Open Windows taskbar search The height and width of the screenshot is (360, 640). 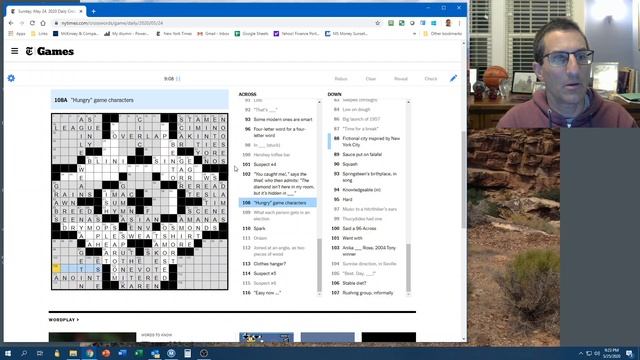tap(24, 353)
